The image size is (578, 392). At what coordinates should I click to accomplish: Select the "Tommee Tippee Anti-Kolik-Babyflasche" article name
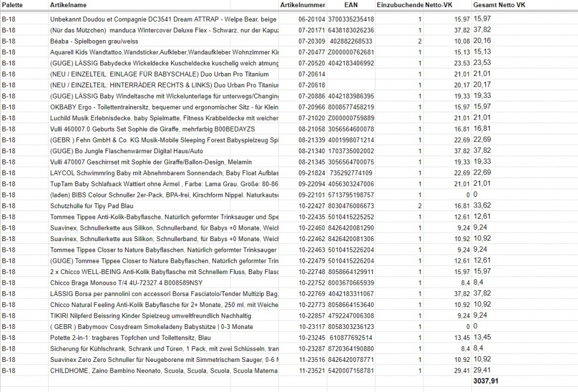165,217
